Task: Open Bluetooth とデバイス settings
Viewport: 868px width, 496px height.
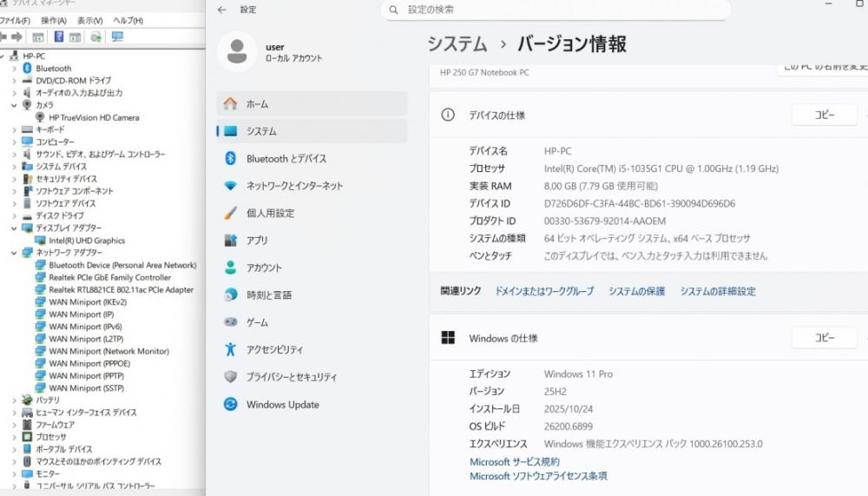Action: tap(312, 158)
